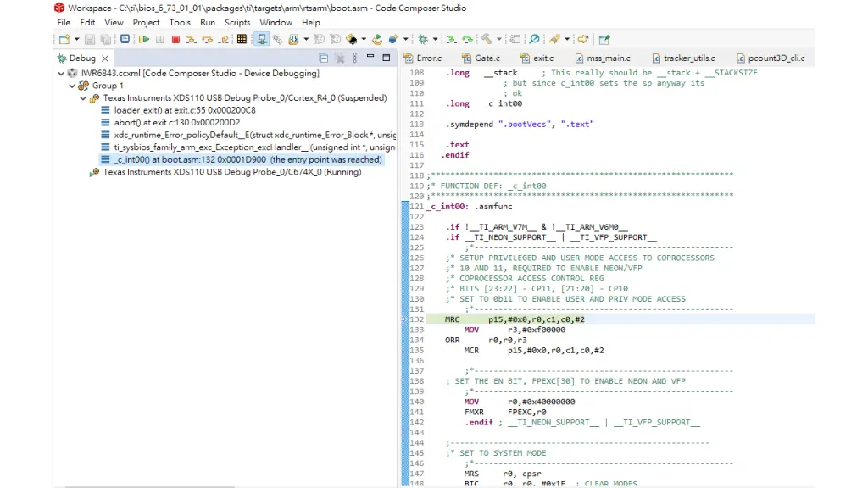Open the brush tool dropdown arrow
868x488 pixels.
(x=567, y=39)
